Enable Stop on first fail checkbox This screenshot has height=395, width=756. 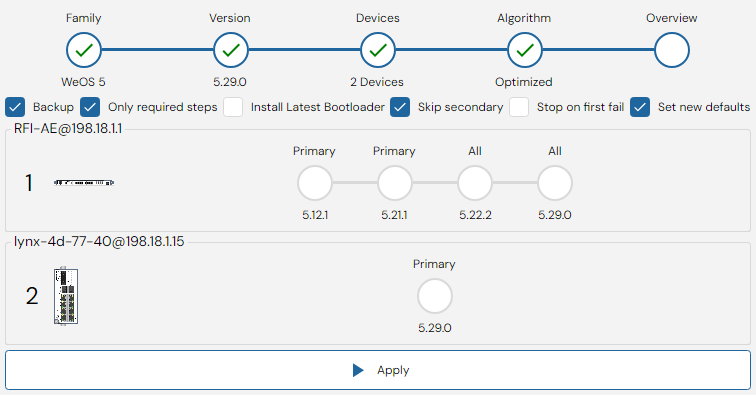519,107
